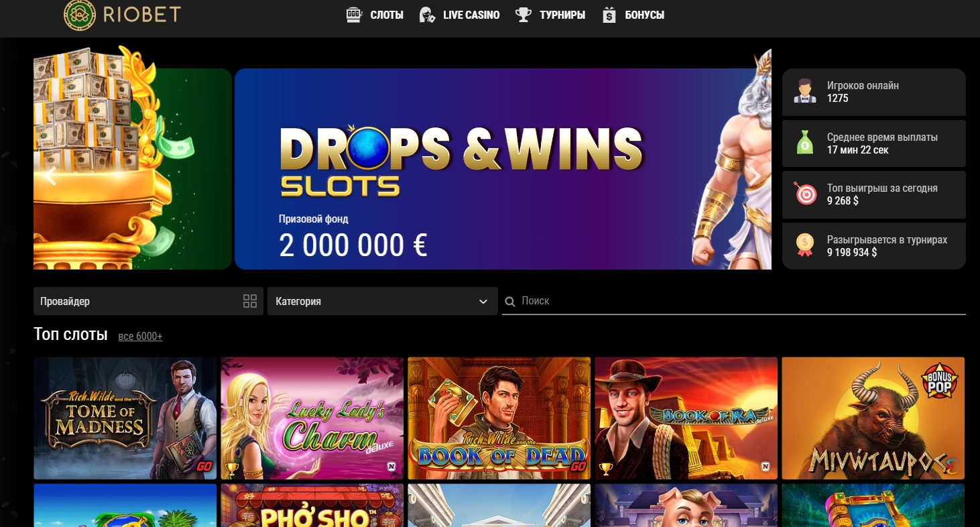Focus the Поиск search field

[734, 301]
